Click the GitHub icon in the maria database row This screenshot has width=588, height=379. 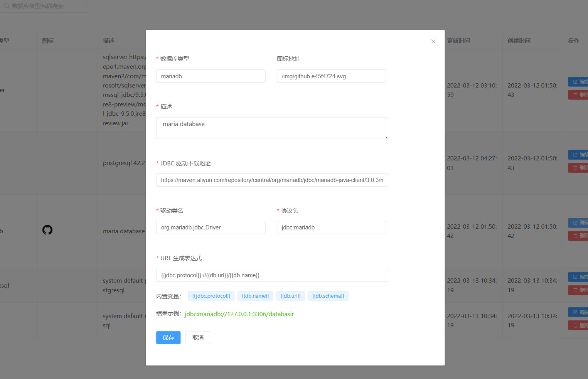(47, 230)
